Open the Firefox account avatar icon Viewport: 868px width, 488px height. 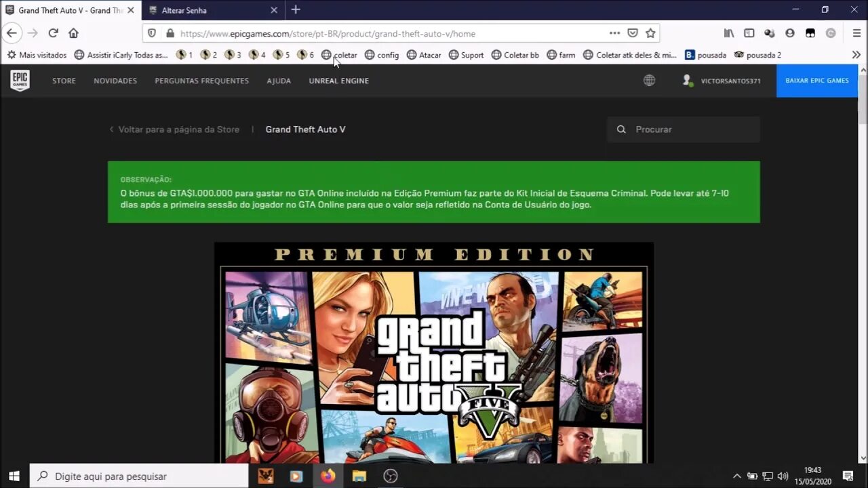[790, 33]
